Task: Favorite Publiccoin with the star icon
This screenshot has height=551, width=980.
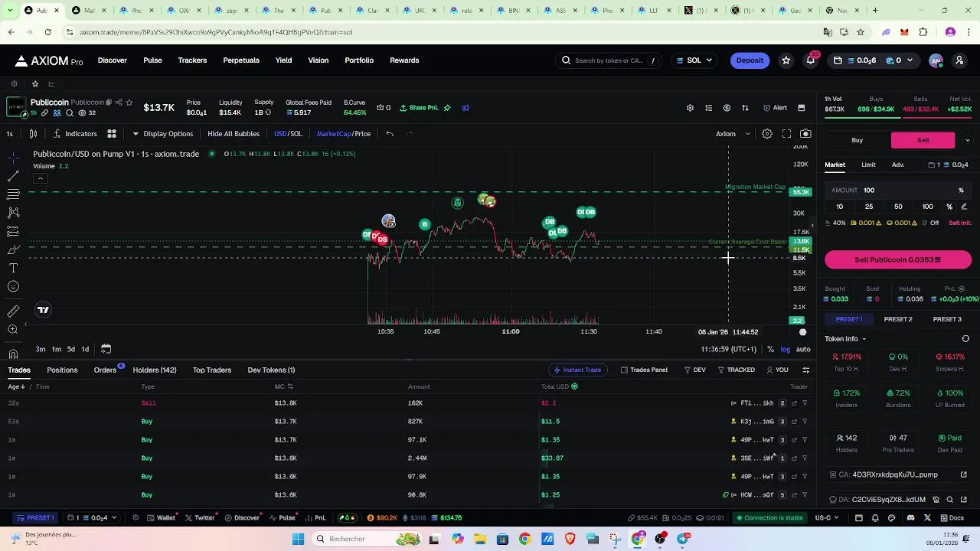Action: click(x=129, y=103)
